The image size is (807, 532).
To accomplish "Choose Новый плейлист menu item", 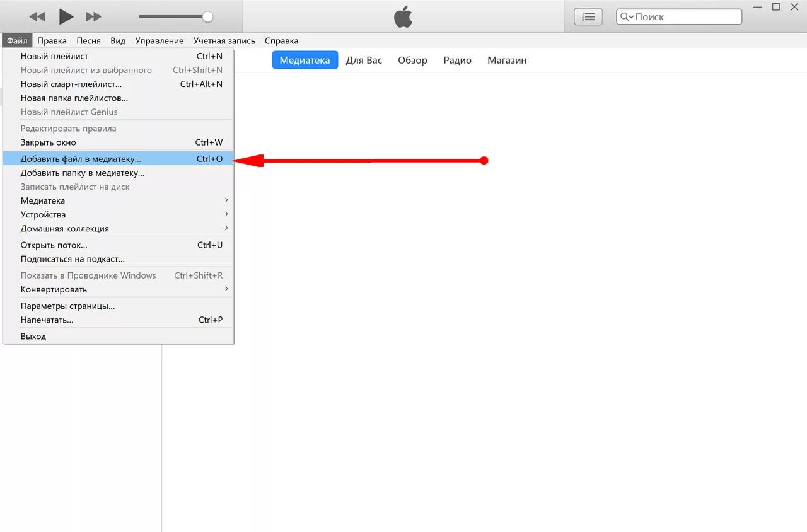I will tap(118, 56).
